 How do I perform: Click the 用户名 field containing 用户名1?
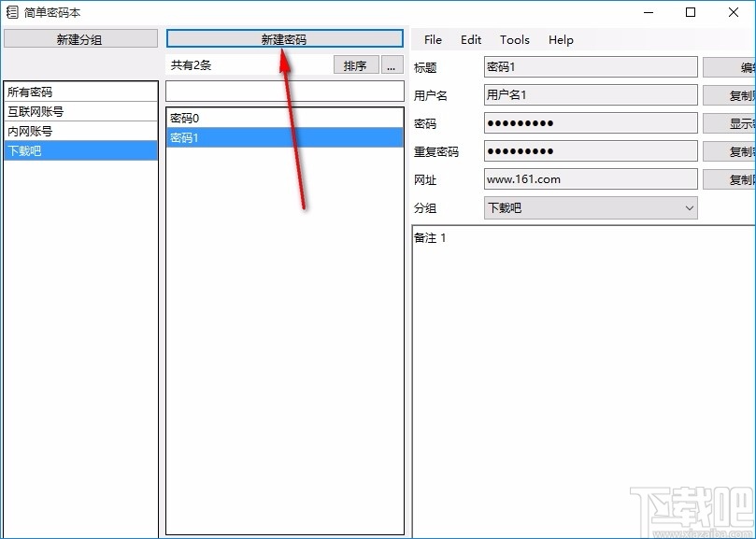click(591, 95)
